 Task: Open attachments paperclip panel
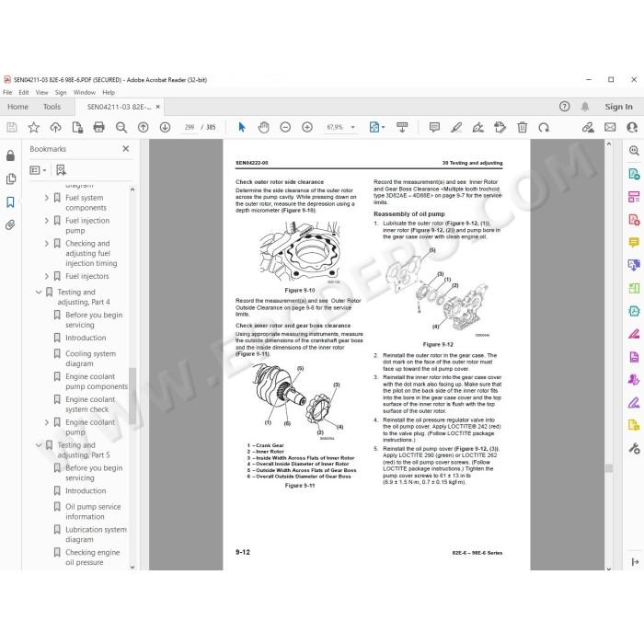[11, 224]
